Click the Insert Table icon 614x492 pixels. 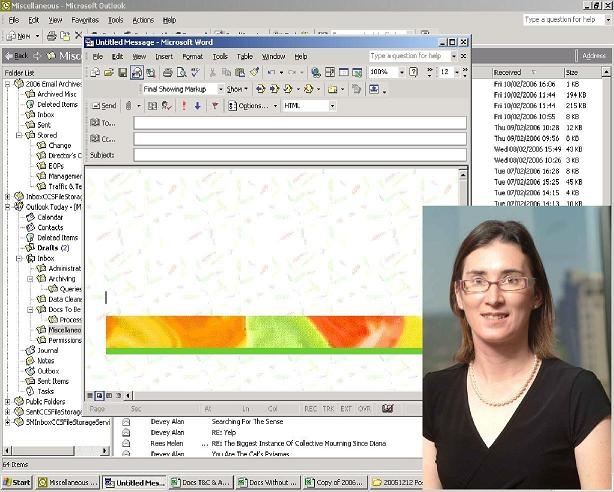pyautogui.click(x=343, y=72)
